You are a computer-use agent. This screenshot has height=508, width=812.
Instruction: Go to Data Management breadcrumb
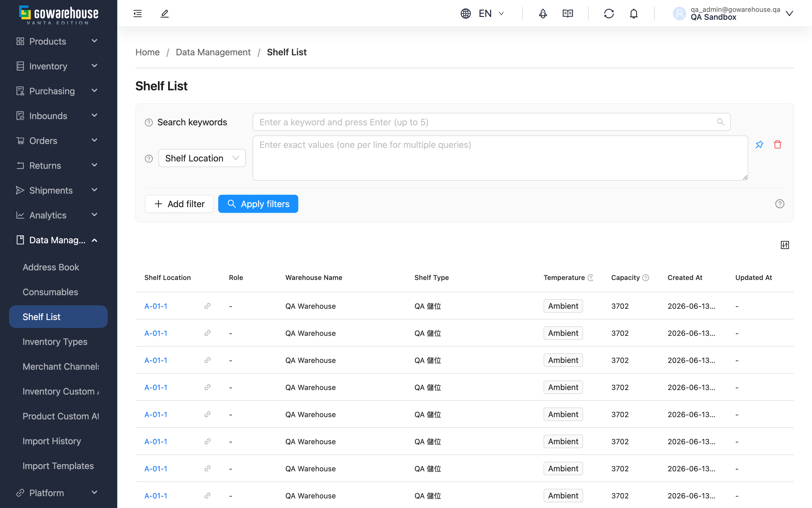point(213,52)
